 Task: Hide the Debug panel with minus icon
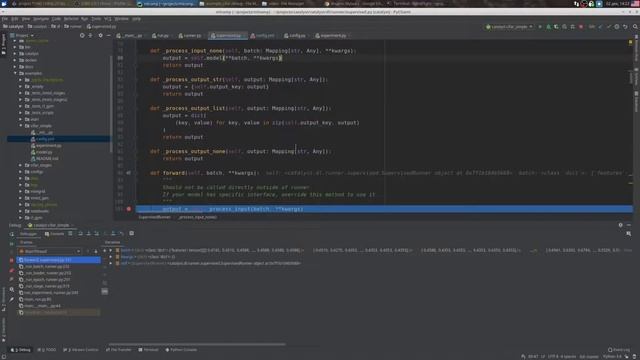[x=629, y=225]
